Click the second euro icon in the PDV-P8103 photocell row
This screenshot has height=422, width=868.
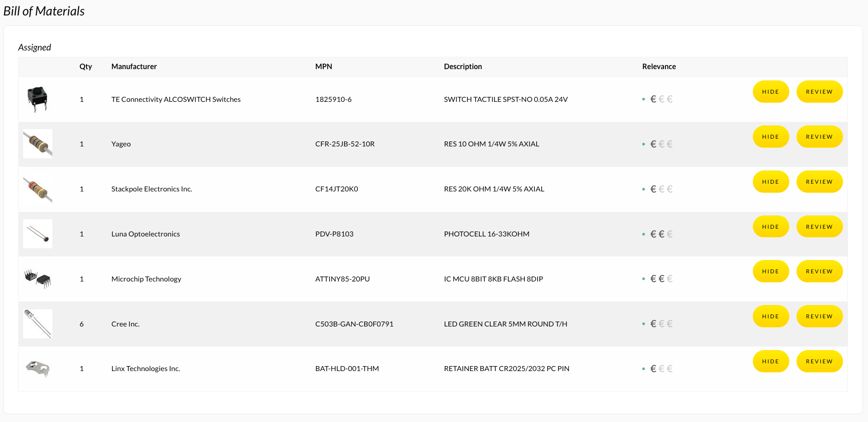click(661, 233)
